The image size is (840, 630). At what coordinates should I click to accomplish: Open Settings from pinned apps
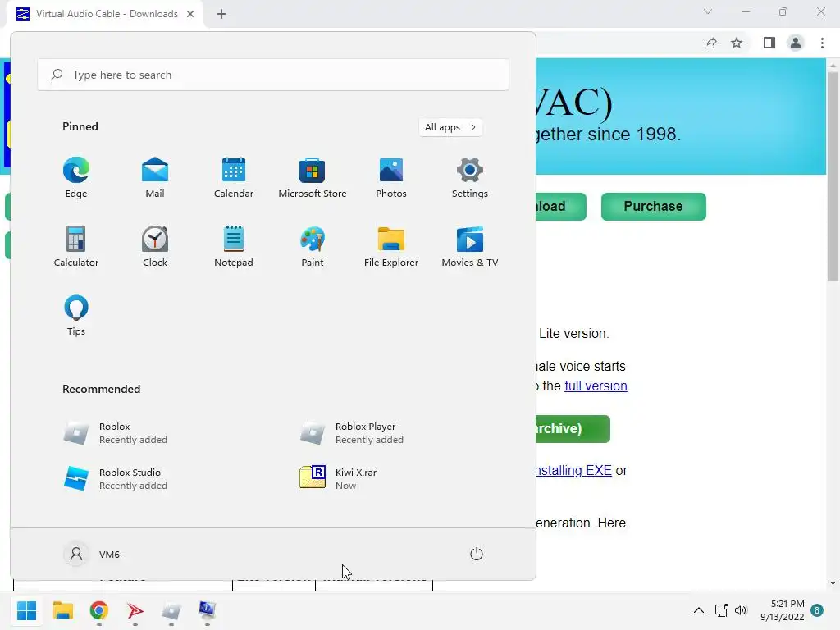click(x=470, y=178)
